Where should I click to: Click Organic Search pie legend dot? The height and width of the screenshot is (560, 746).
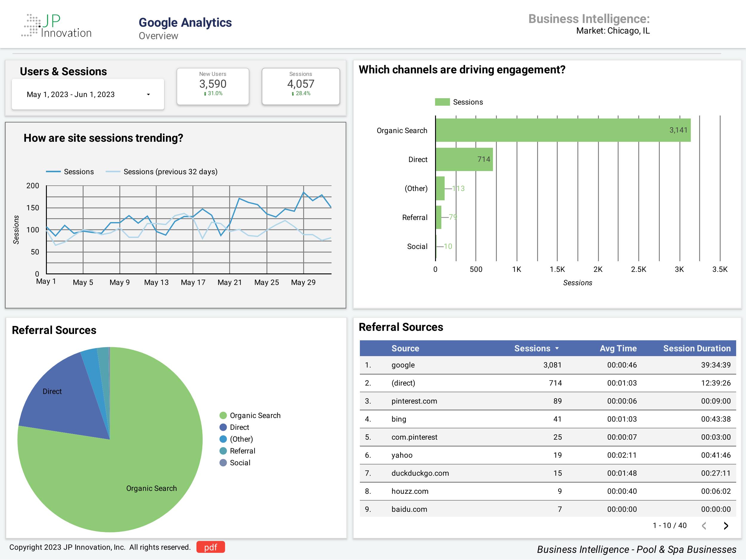[223, 415]
